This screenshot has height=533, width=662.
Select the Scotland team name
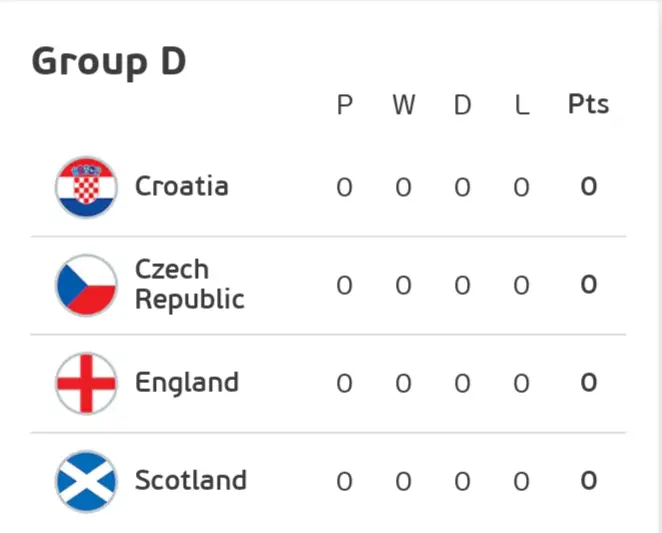(191, 481)
